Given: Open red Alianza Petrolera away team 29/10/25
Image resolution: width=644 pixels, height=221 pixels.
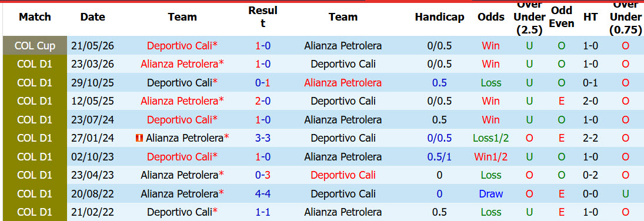Looking at the screenshot, I should [343, 82].
